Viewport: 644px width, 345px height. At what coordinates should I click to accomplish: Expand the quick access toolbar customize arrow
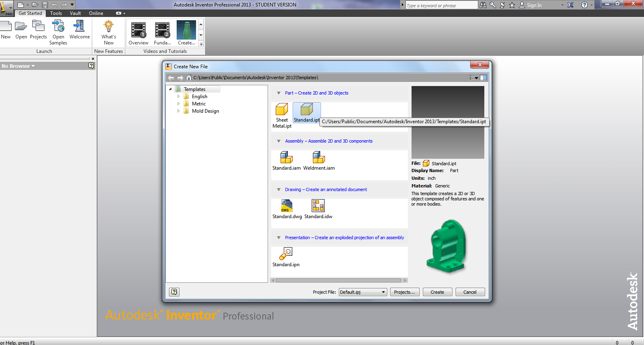click(72, 5)
